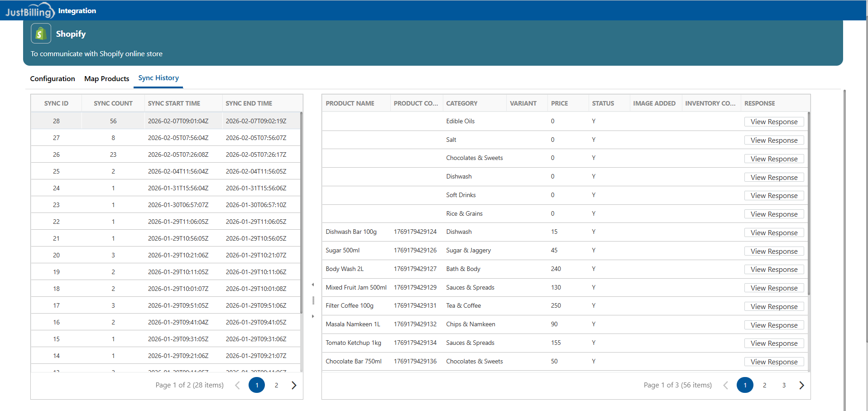
Task: Click the Shopify logo icon
Action: [41, 34]
